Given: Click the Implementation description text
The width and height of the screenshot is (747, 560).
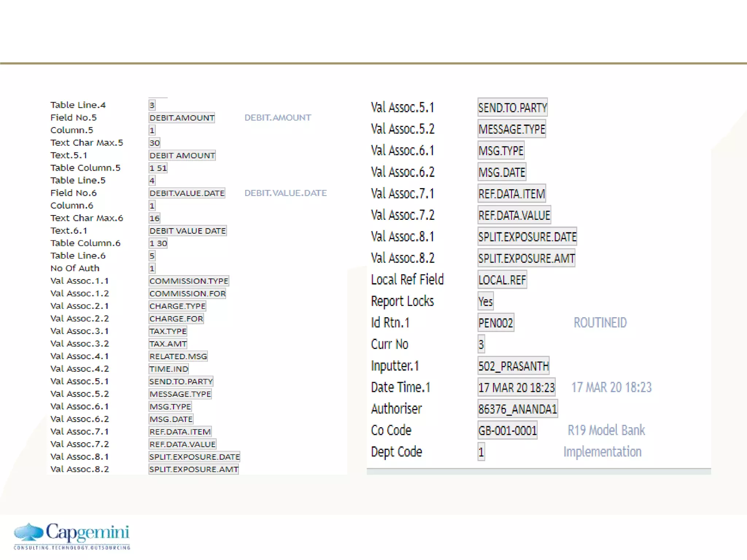Looking at the screenshot, I should point(602,452).
